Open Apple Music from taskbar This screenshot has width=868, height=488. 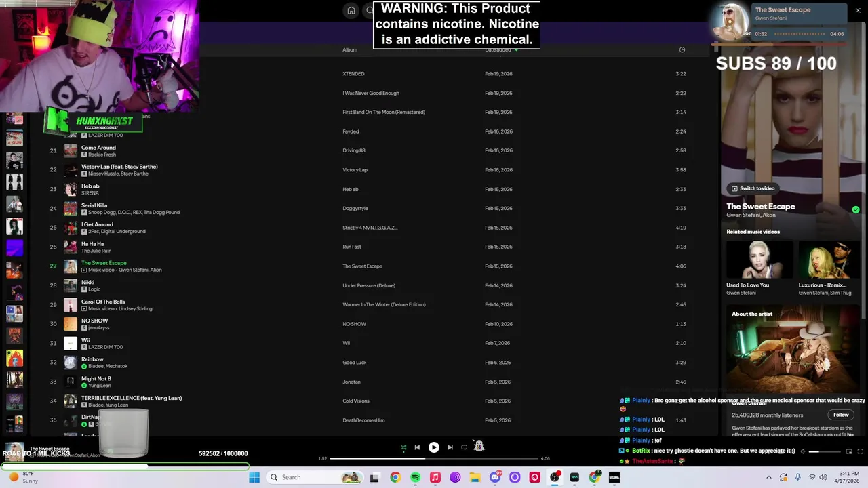click(x=435, y=477)
